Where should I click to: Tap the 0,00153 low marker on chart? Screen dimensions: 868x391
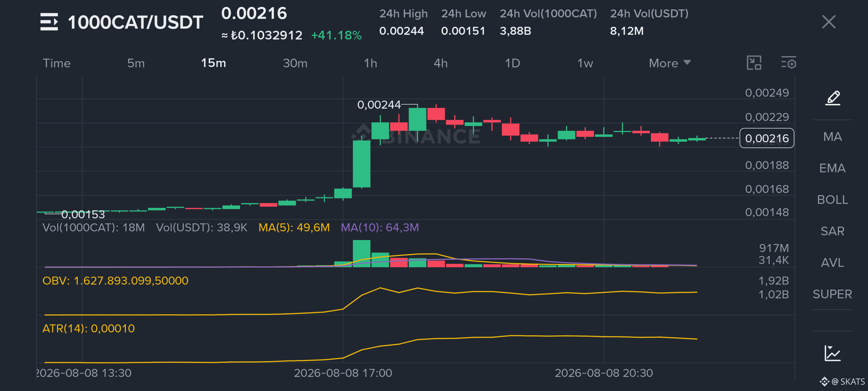pos(83,214)
